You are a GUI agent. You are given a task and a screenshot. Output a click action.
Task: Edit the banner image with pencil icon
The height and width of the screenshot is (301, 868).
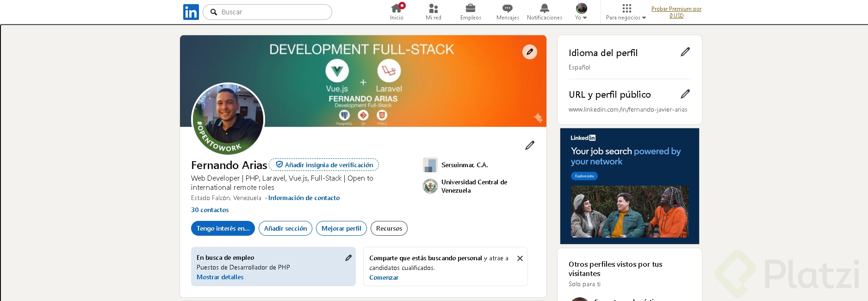coord(530,52)
